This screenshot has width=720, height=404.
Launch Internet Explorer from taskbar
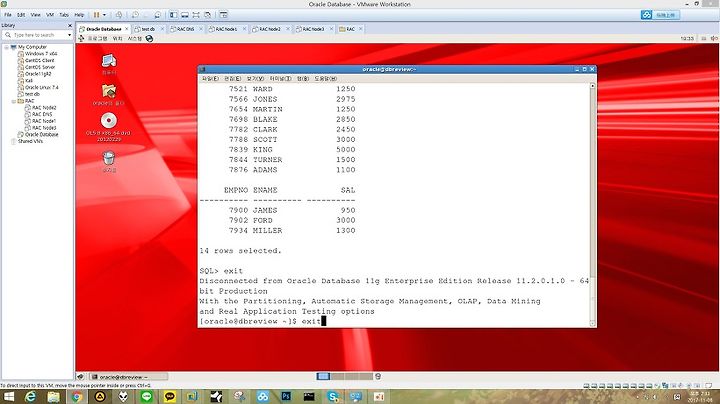tap(30, 397)
